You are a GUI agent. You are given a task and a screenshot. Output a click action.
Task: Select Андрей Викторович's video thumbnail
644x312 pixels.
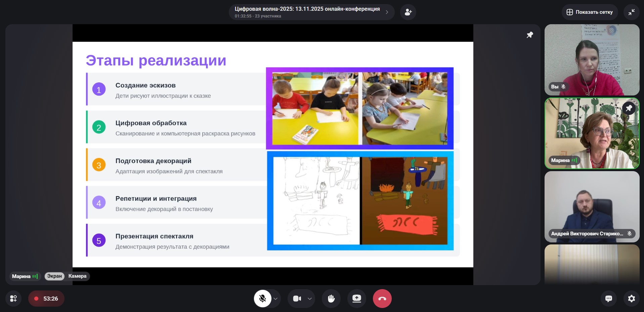[592, 206]
